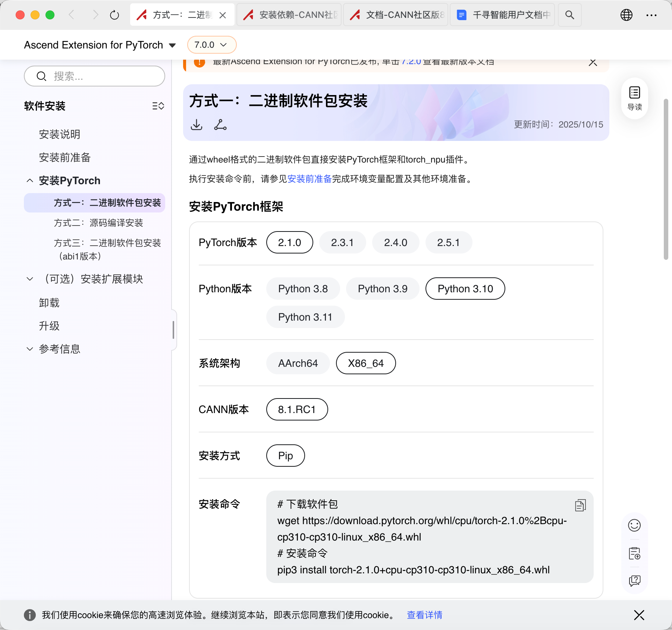Open the help question chat icon
This screenshot has width=672, height=630.
(x=634, y=580)
